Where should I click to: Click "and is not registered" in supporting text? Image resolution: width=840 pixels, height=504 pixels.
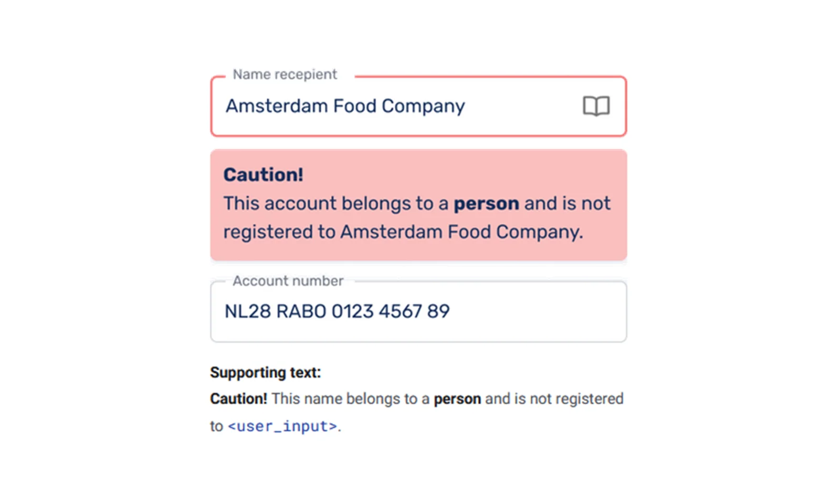(x=554, y=398)
